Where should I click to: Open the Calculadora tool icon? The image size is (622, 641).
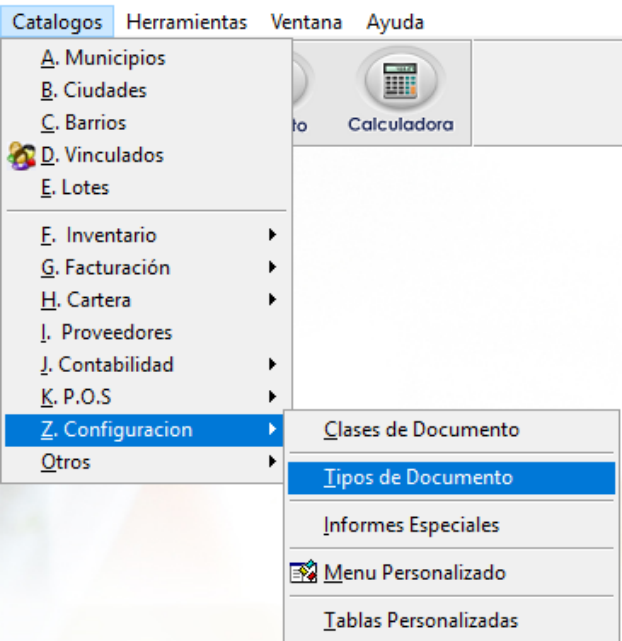click(400, 82)
